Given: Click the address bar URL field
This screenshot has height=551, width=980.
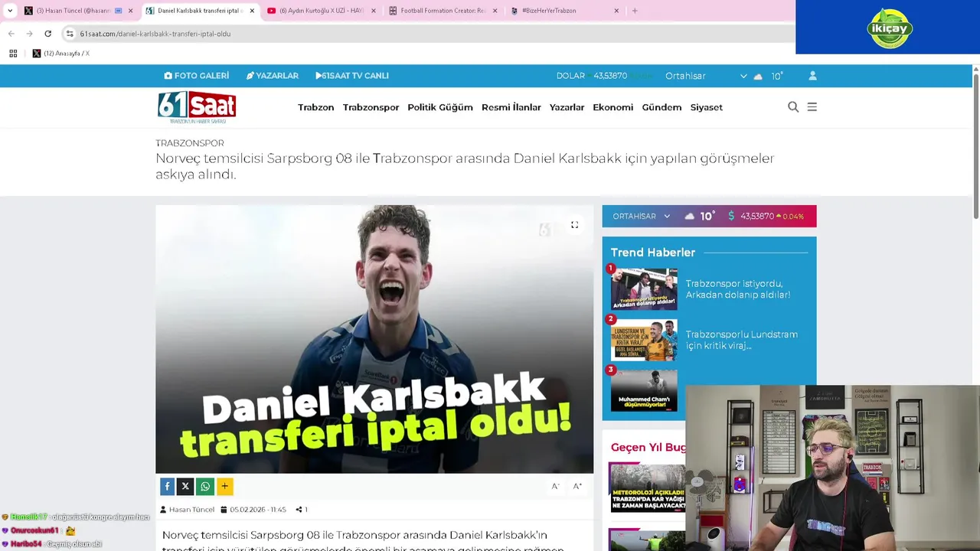Looking at the screenshot, I should [429, 34].
